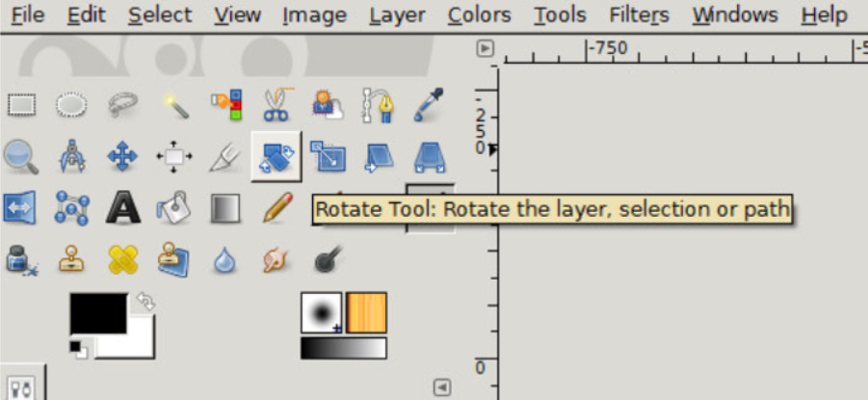
Task: Choose the Select by Color tool
Action: pos(226,104)
